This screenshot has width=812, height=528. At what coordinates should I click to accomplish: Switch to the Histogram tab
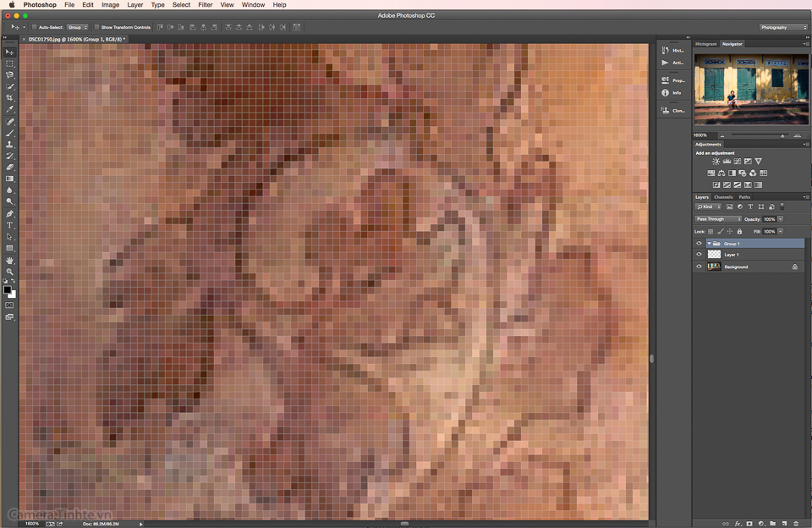pos(705,44)
